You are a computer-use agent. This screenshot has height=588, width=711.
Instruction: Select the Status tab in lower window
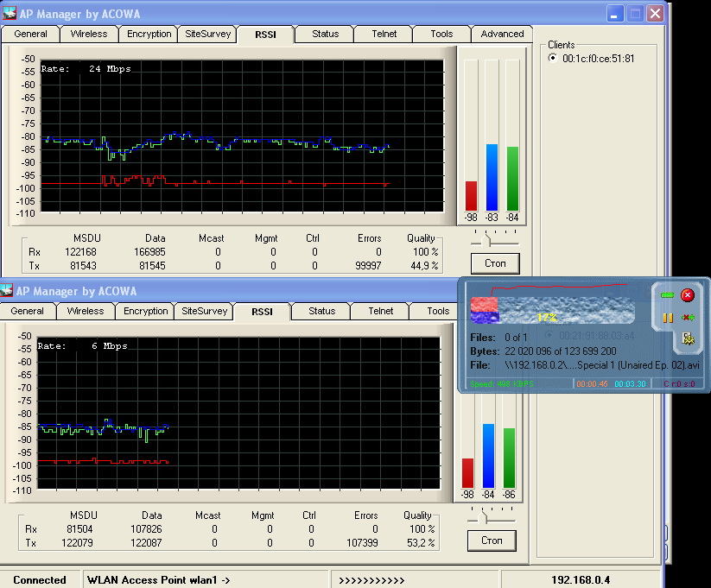point(321,311)
